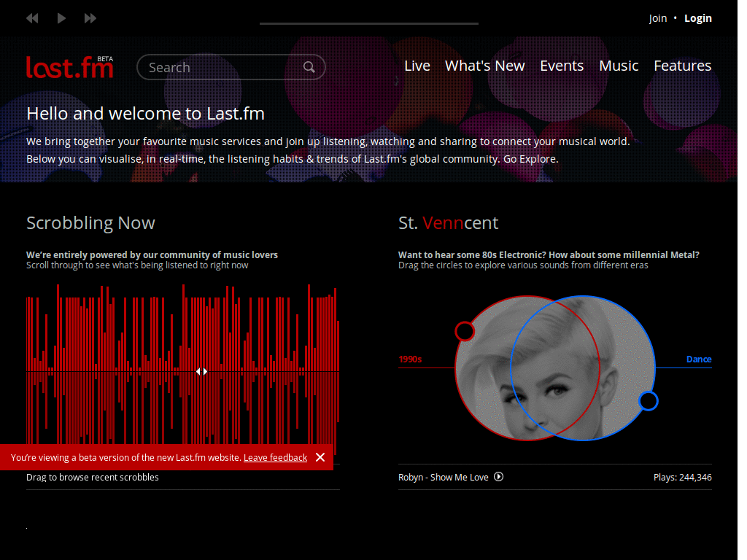Click the rewind icon in the player bar
Viewport: 747px width, 560px height.
(x=32, y=17)
